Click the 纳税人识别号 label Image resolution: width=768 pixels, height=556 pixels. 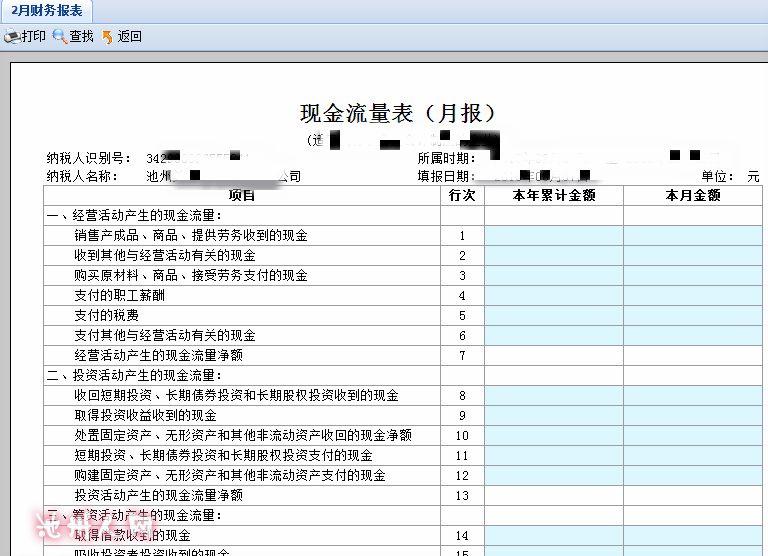[x=89, y=158]
